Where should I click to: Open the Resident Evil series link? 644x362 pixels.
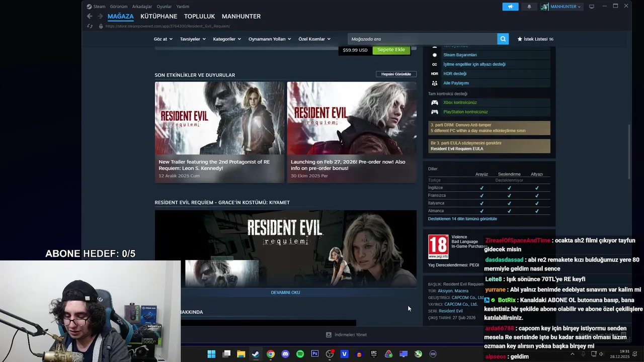click(x=450, y=311)
